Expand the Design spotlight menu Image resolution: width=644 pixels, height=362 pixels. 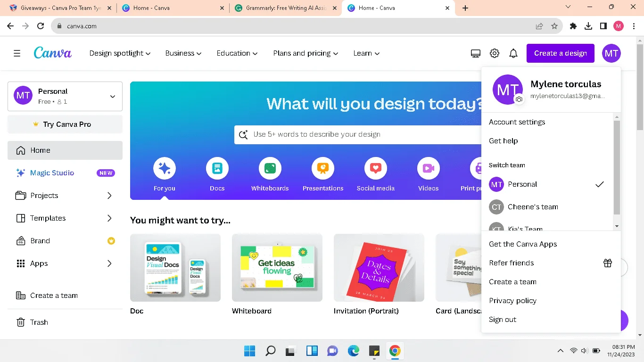(x=120, y=53)
